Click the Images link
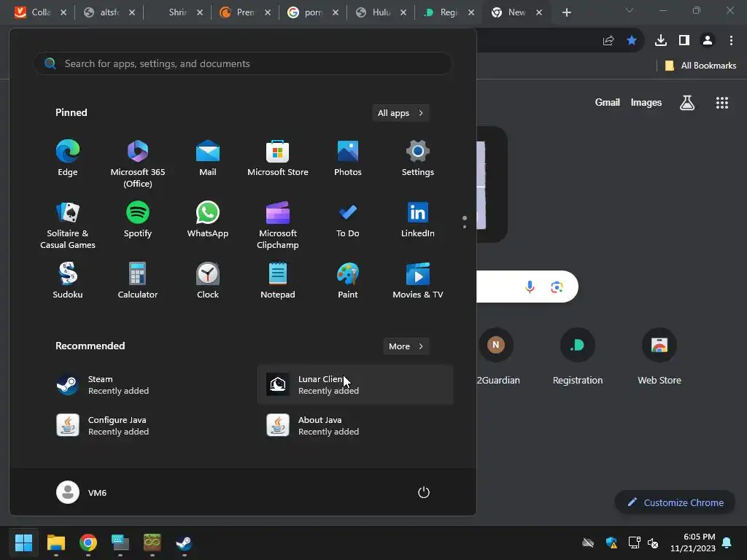The width and height of the screenshot is (747, 560). pyautogui.click(x=646, y=102)
